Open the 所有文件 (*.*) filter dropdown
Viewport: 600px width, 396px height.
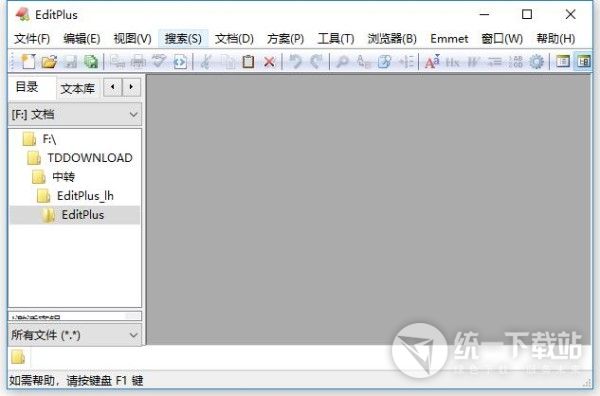click(75, 335)
